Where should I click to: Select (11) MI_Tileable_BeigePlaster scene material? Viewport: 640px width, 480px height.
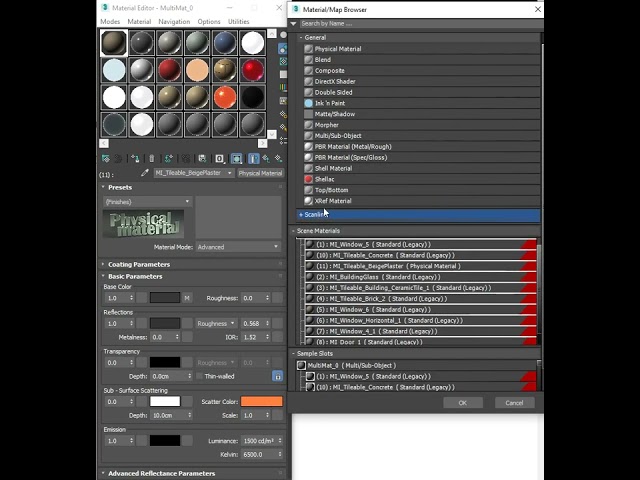pos(420,266)
